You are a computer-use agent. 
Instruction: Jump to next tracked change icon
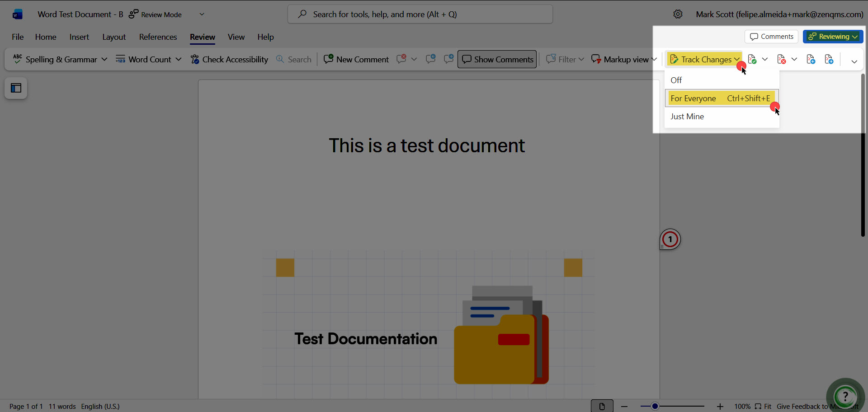click(x=829, y=59)
